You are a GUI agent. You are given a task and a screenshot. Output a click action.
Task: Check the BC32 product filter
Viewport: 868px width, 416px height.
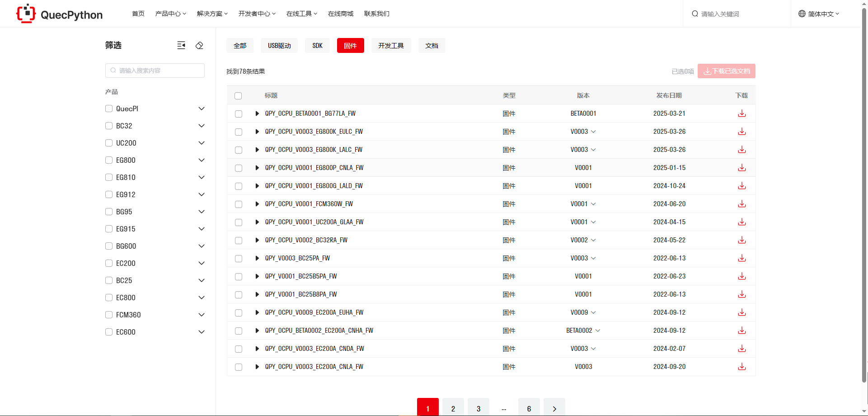(x=109, y=126)
